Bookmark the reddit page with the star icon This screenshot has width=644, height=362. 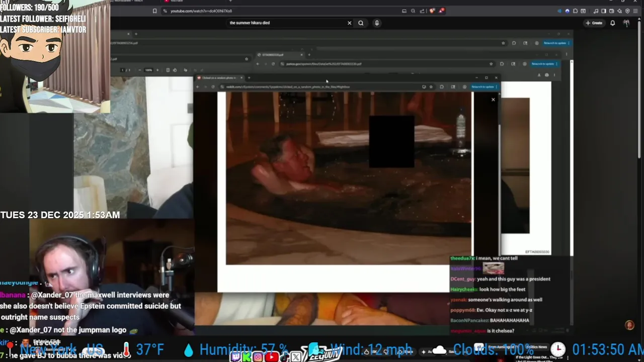[x=431, y=86]
